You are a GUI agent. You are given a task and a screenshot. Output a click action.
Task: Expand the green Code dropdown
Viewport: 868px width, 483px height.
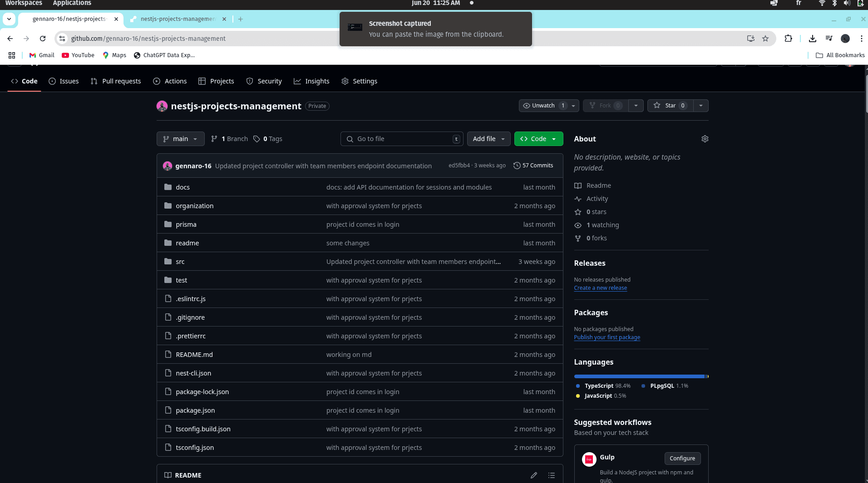point(538,139)
